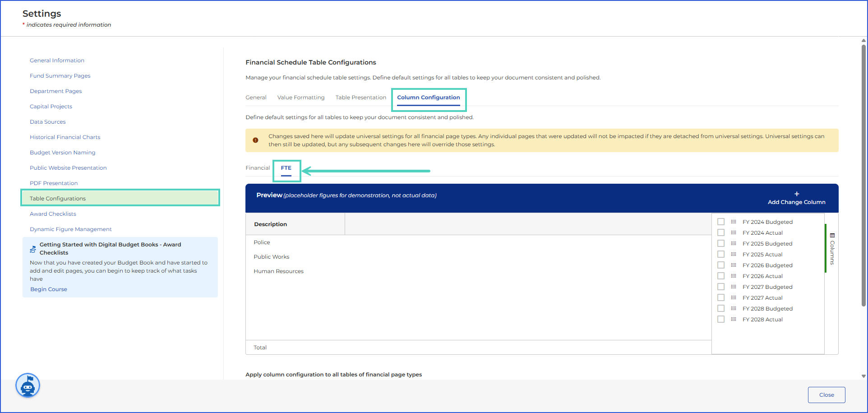
Task: Select the FY 2027 Budgeted checkbox
Action: pyautogui.click(x=721, y=287)
